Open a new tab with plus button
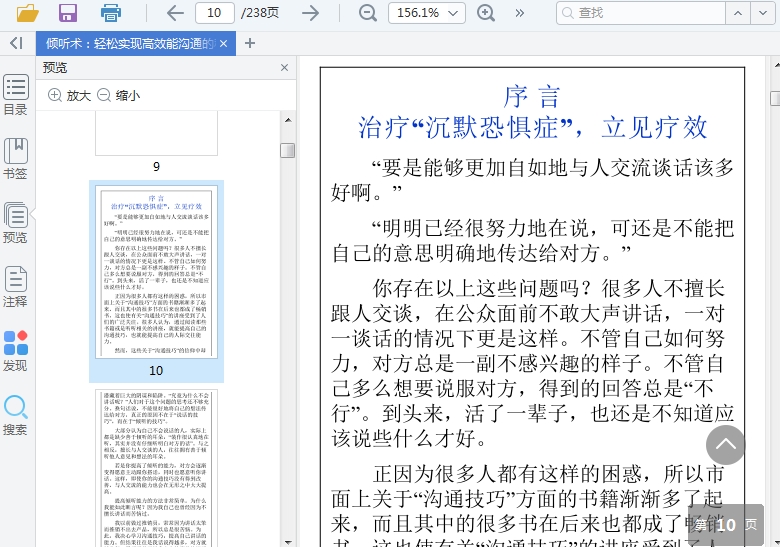780x547 pixels. [250, 43]
